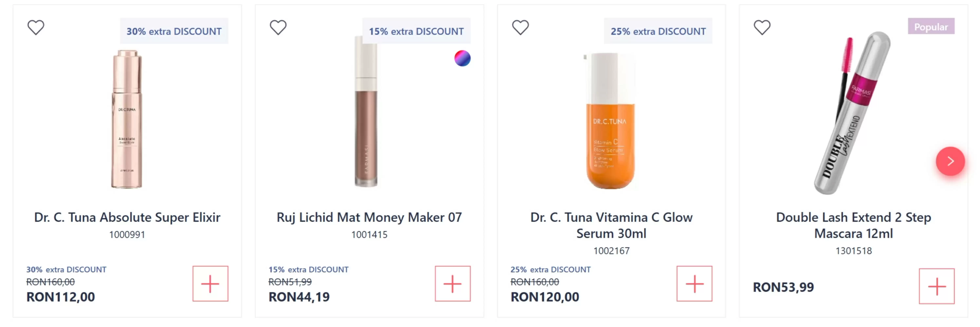
Task: Open Ruj Lichid Mat Money Maker 07 title
Action: point(369,217)
